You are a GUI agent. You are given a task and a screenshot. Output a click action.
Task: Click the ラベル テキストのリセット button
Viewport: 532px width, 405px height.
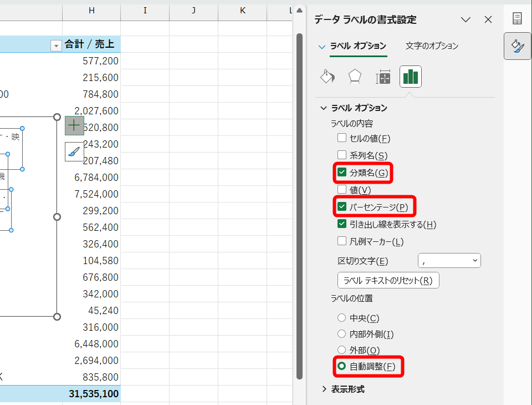388,280
